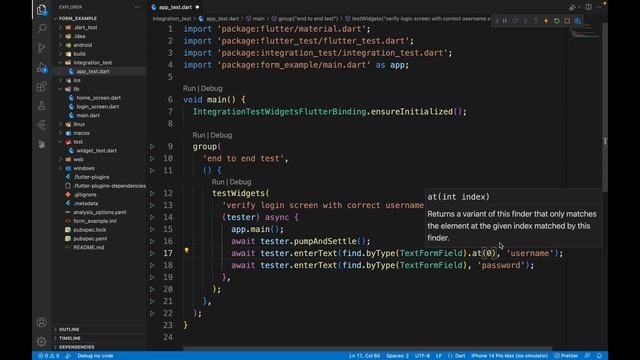Click Run above void main()
640x360 pixels.
click(x=189, y=88)
